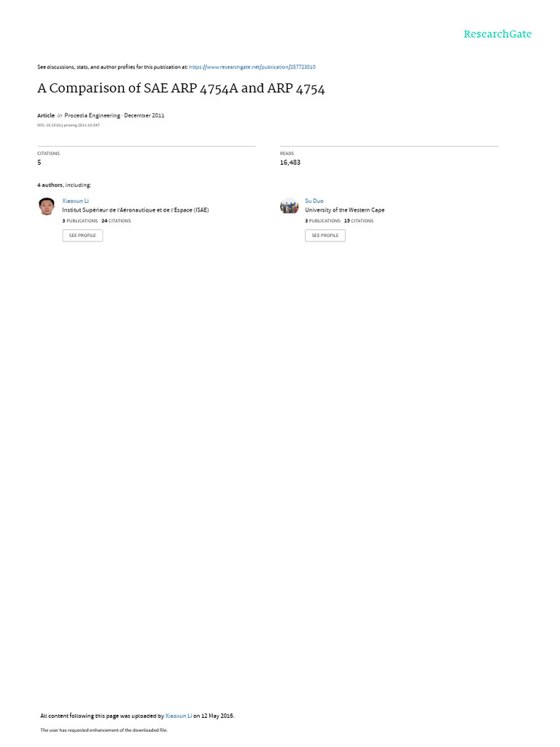Open the Su Duo author name link
Viewport: 560px width, 747px height.
tap(314, 201)
